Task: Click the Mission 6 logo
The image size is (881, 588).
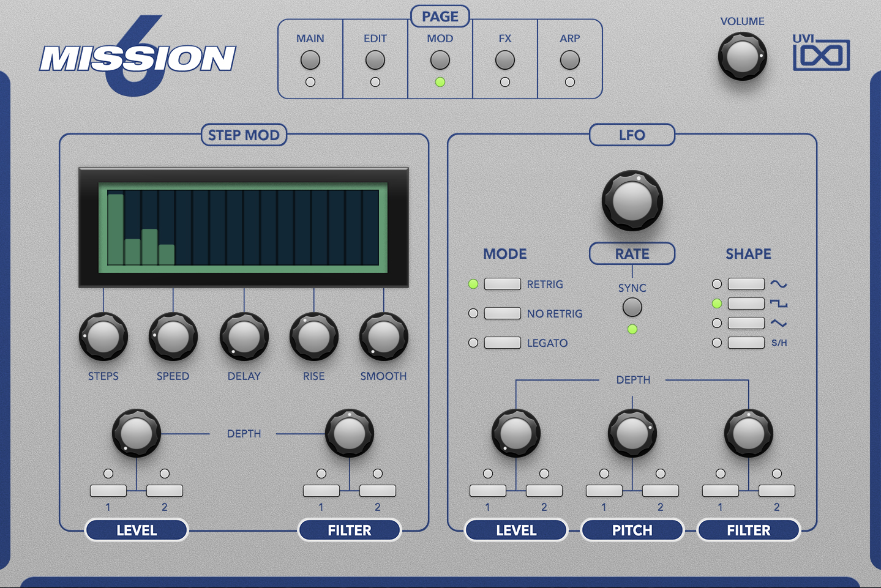Action: point(138,58)
